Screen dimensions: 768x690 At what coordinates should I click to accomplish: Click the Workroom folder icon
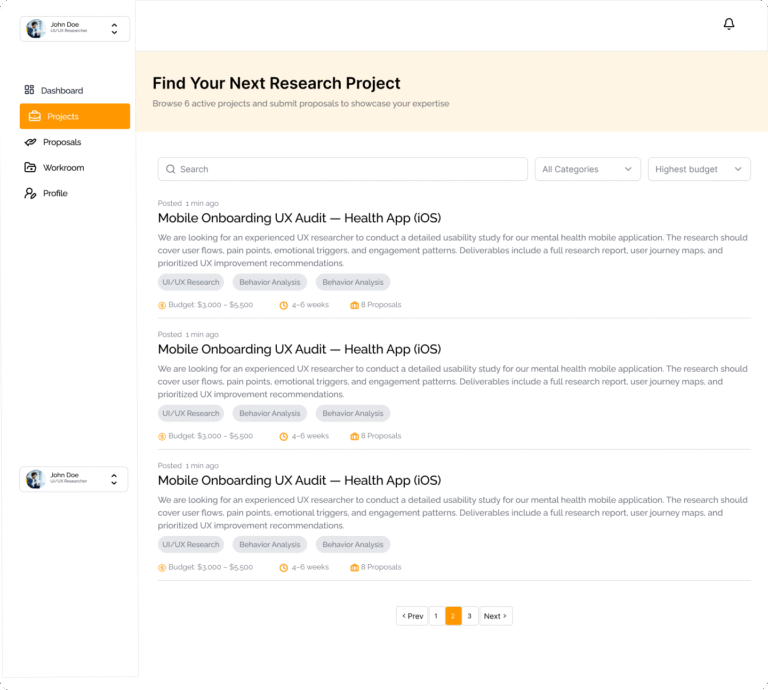tap(30, 168)
